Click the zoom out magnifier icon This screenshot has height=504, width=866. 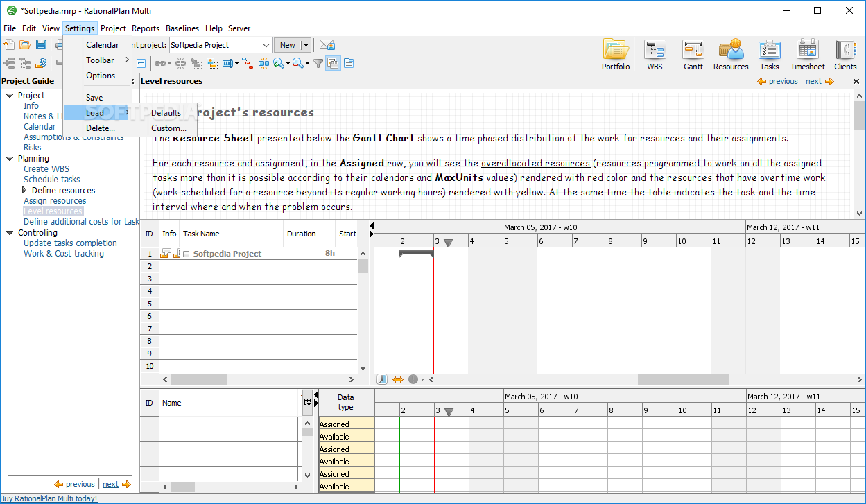pos(298,63)
